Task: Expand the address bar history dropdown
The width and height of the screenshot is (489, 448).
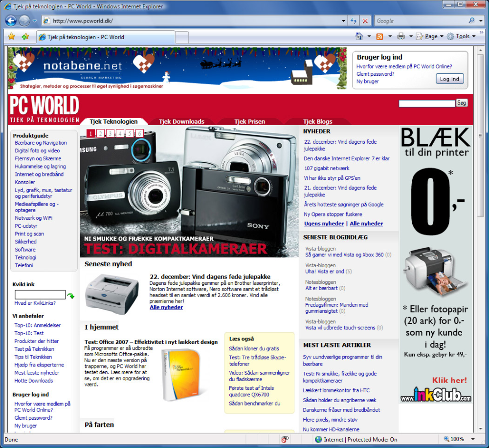Action: click(x=343, y=21)
